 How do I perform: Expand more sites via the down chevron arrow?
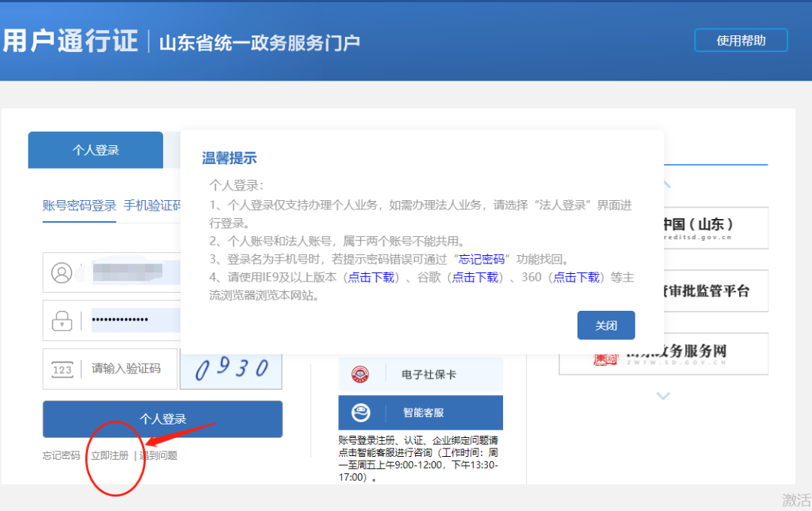point(664,395)
